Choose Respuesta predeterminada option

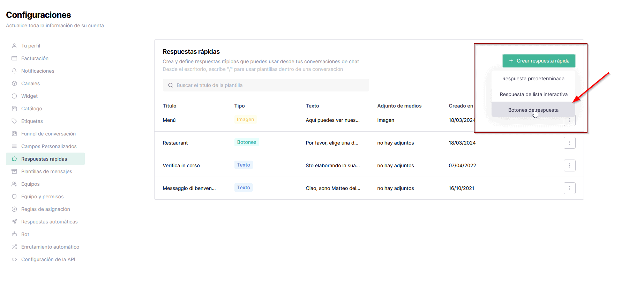coord(533,79)
